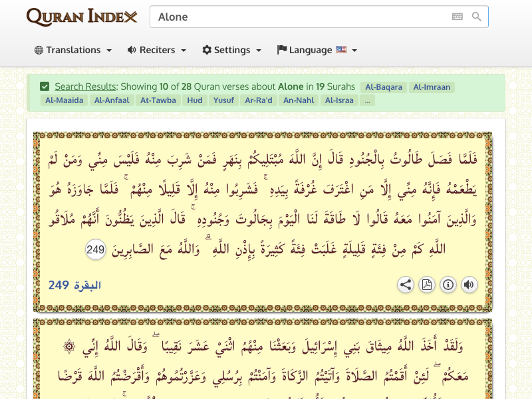Click the ornamental star marker in second verse
Viewport: 532px width, 399px height.
69,346
